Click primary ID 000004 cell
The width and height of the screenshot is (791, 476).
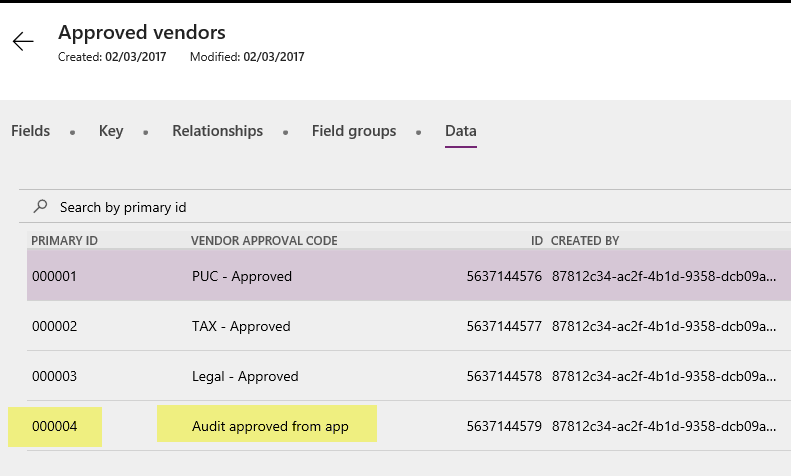(55, 426)
